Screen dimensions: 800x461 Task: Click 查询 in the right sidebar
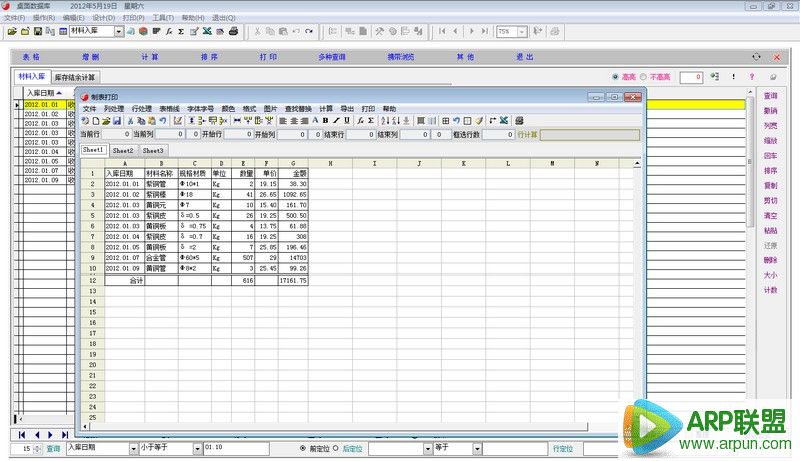pos(770,95)
